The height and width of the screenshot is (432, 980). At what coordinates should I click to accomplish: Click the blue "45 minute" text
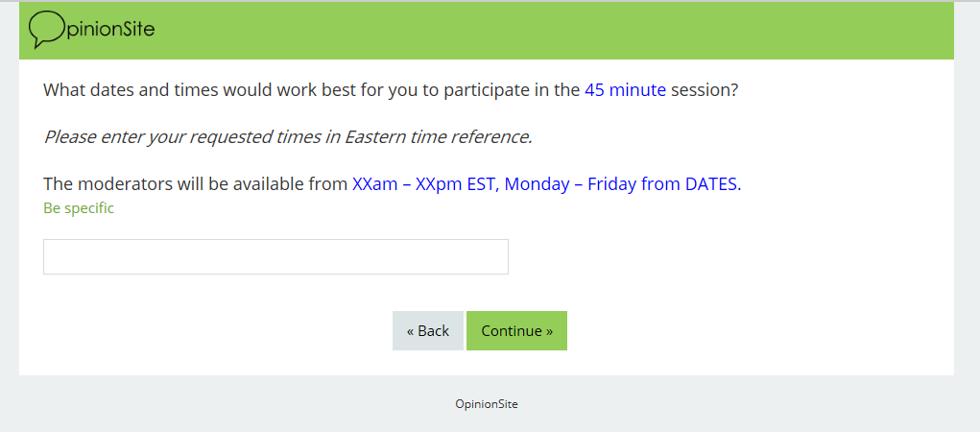click(x=625, y=91)
